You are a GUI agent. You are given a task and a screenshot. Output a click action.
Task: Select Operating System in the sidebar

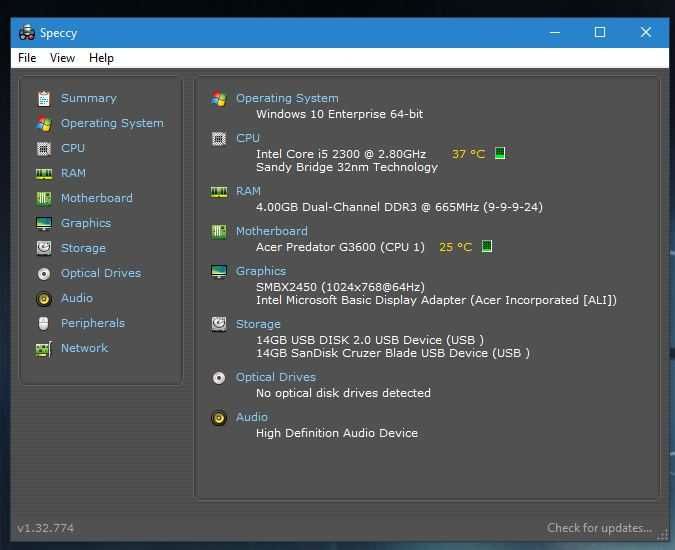coord(112,123)
